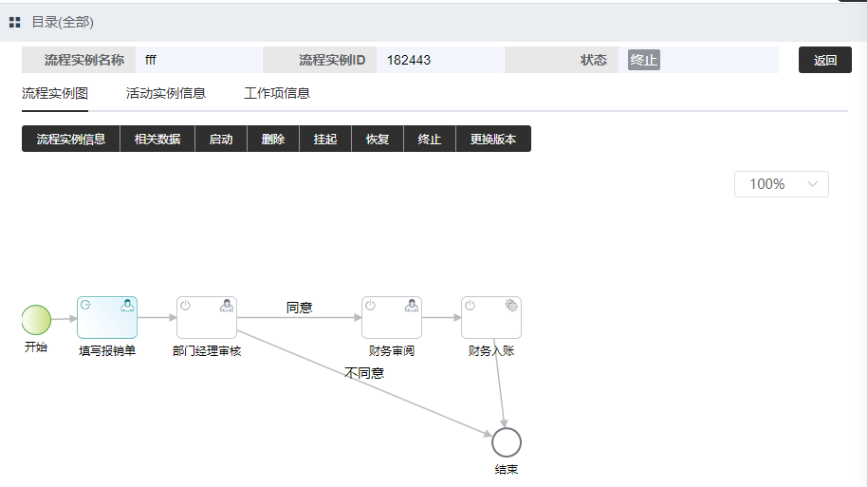Screen dimensions: 868x487
Task: Click the 结束 end event circle
Action: pyautogui.click(x=507, y=442)
